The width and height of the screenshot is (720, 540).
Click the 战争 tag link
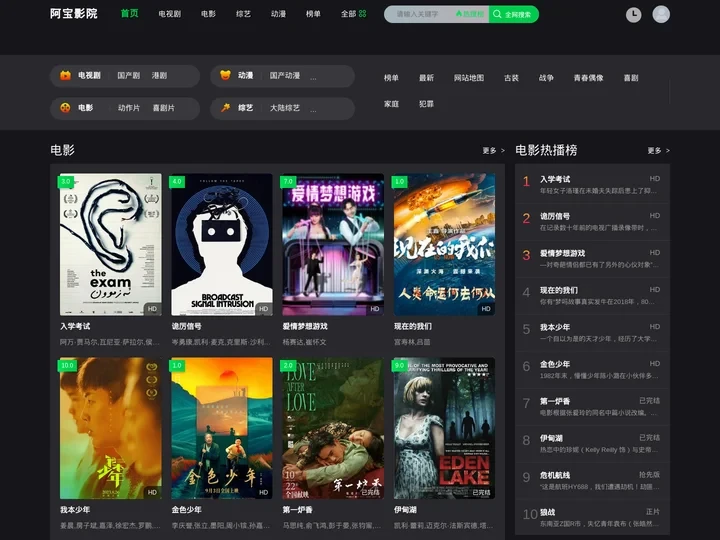pos(546,78)
